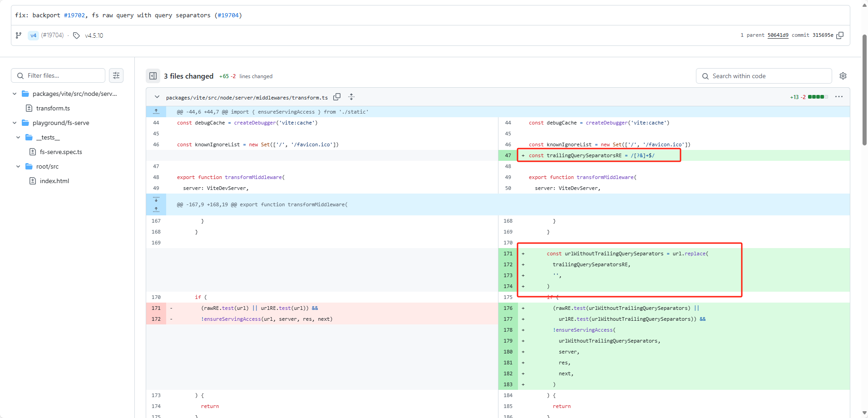This screenshot has height=418, width=868.
Task: Collapse the packages/vite/src/node/serv... folder
Action: click(x=15, y=94)
